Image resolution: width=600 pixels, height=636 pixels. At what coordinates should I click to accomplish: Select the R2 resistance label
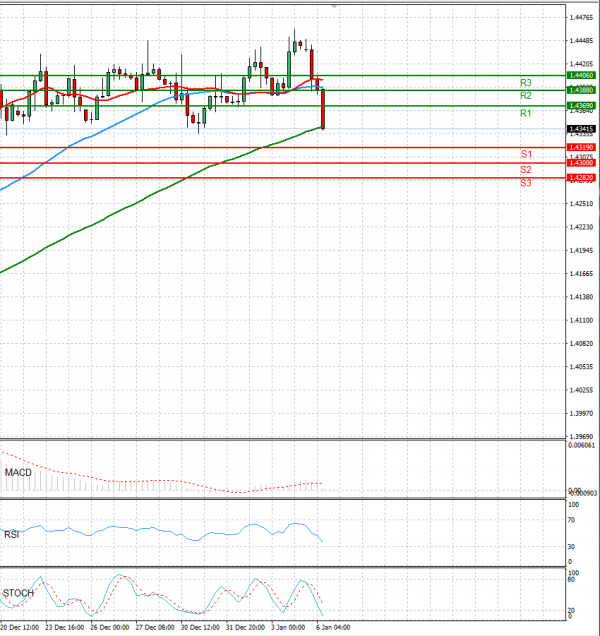[525, 96]
